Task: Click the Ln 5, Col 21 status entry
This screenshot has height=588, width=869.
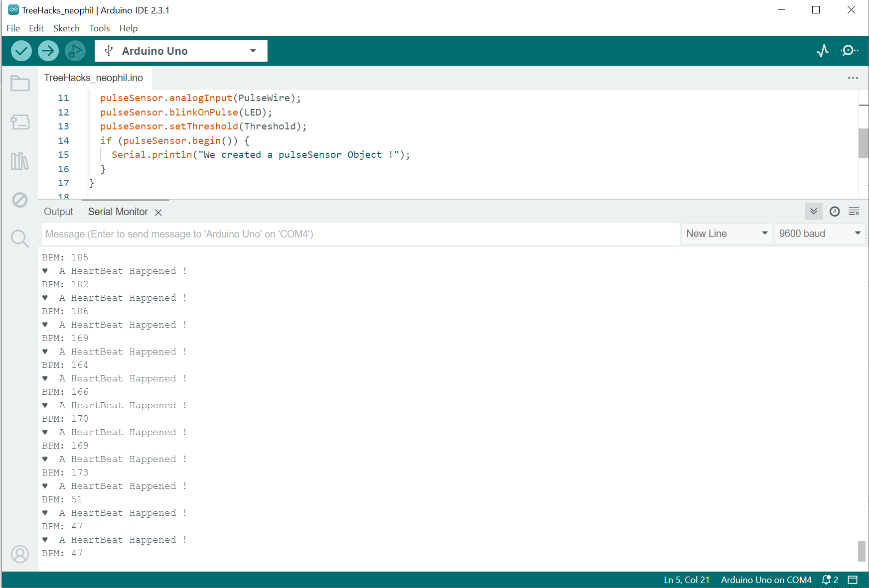Action: pyautogui.click(x=687, y=580)
